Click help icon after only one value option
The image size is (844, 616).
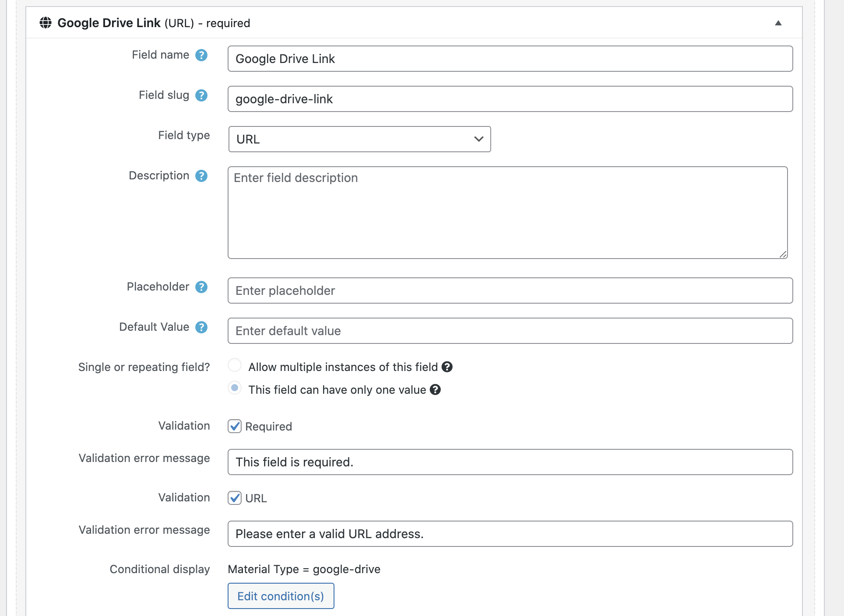pos(435,389)
